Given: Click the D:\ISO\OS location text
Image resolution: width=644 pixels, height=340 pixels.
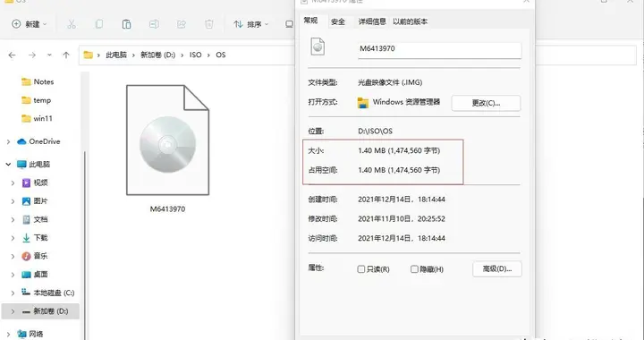Looking at the screenshot, I should tap(376, 132).
